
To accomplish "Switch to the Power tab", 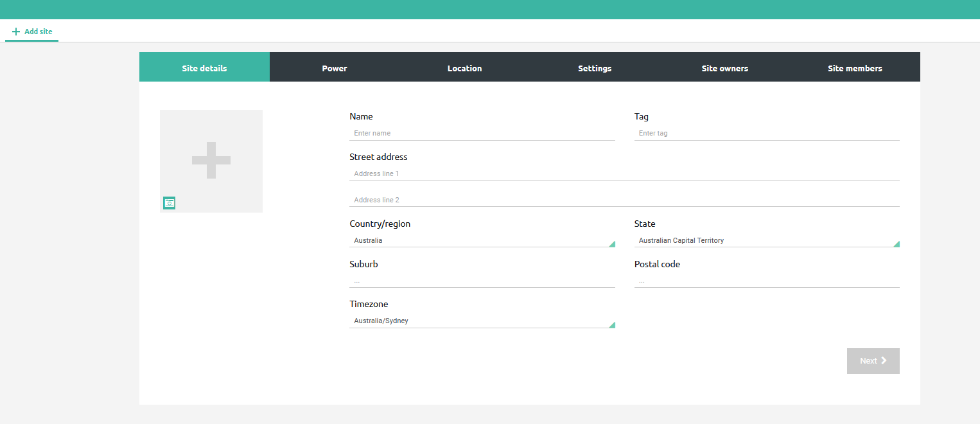I will pos(335,68).
